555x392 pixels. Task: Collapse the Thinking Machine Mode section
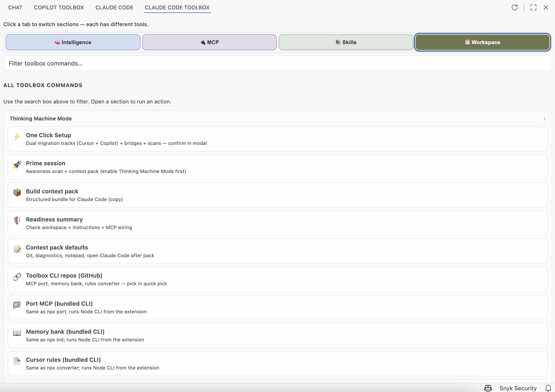click(277, 119)
